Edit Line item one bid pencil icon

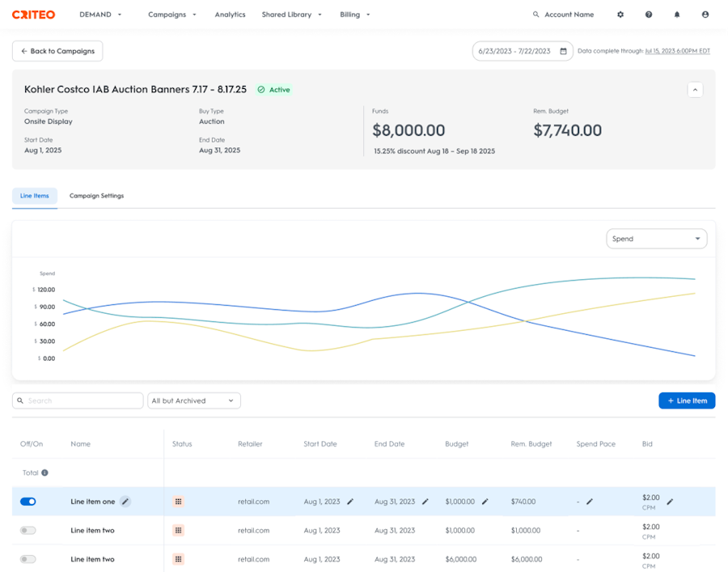[670, 502]
